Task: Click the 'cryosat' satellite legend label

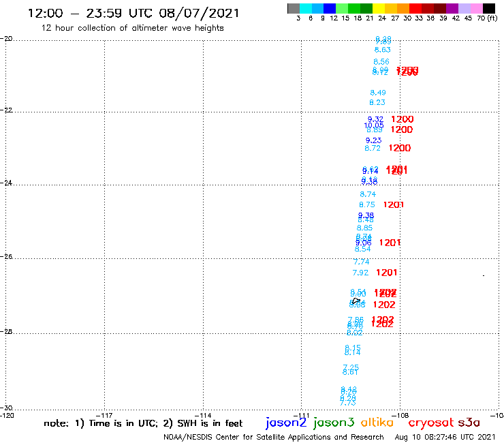Action: point(430,423)
